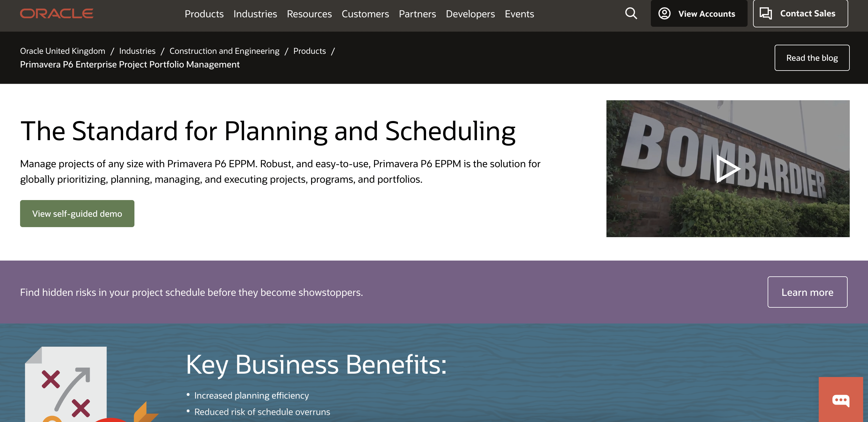Click the View Accounts profile icon
868x422 pixels.
[665, 13]
